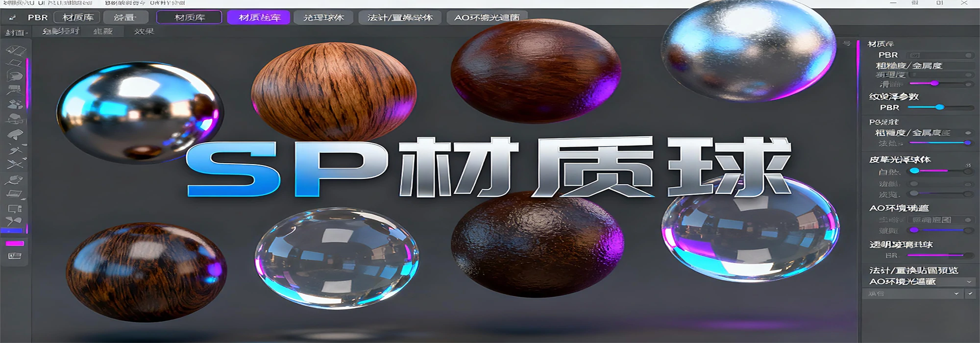Toggle the switch on the AO环境 field row
The width and height of the screenshot is (980, 343).
[x=968, y=220]
